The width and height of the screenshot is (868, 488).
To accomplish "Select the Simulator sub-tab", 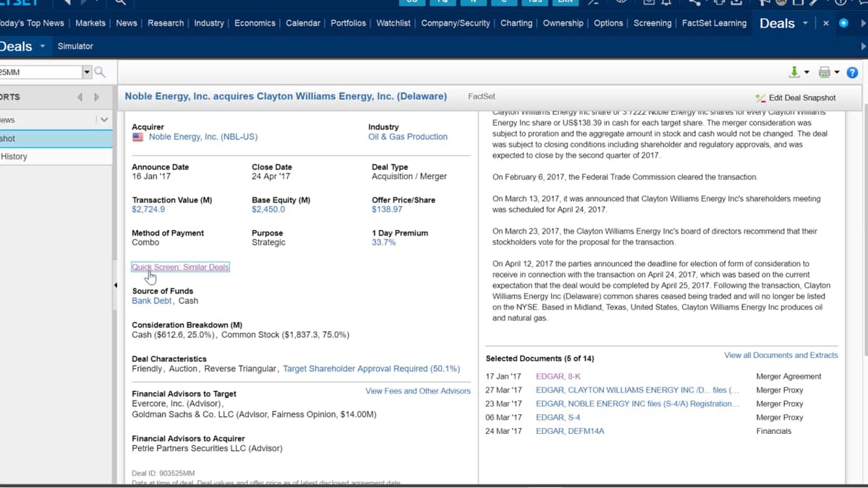I will pyautogui.click(x=75, y=46).
